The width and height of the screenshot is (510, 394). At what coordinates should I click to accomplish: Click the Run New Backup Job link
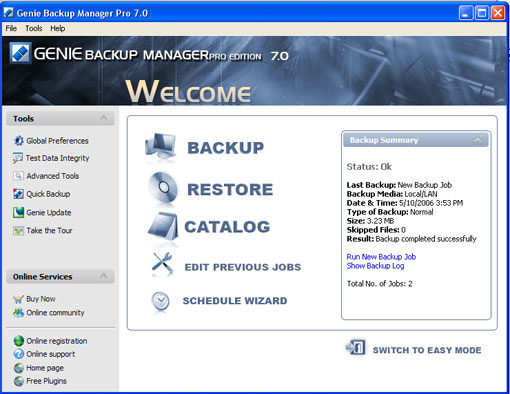(x=381, y=257)
